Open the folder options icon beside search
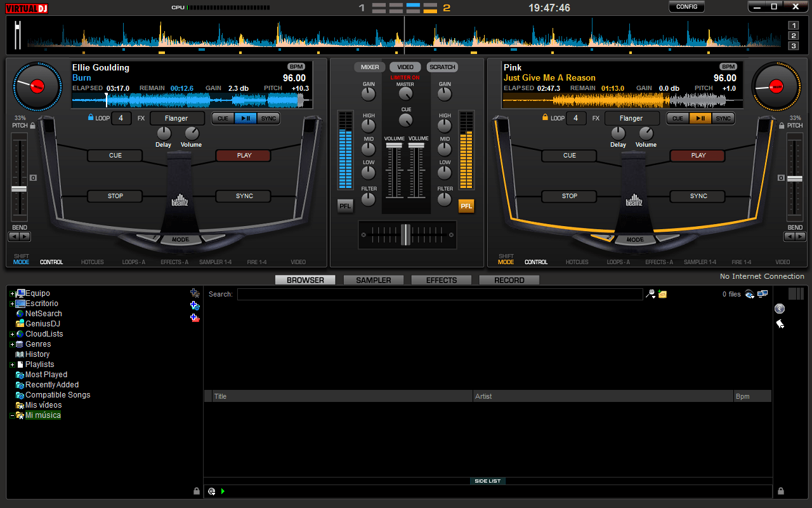The width and height of the screenshot is (812, 508). click(x=664, y=293)
